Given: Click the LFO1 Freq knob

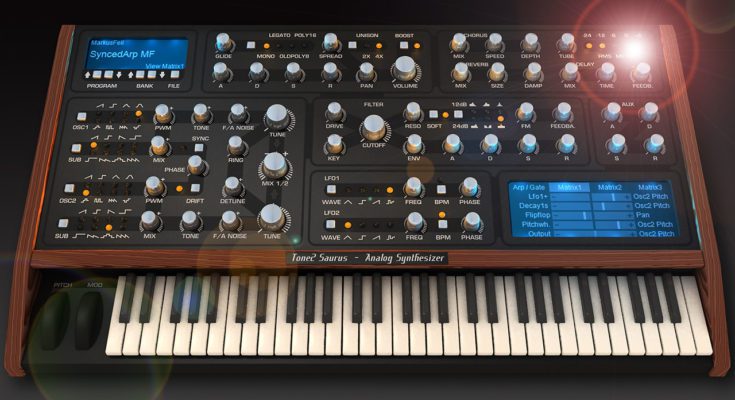Looking at the screenshot, I should pos(412,185).
